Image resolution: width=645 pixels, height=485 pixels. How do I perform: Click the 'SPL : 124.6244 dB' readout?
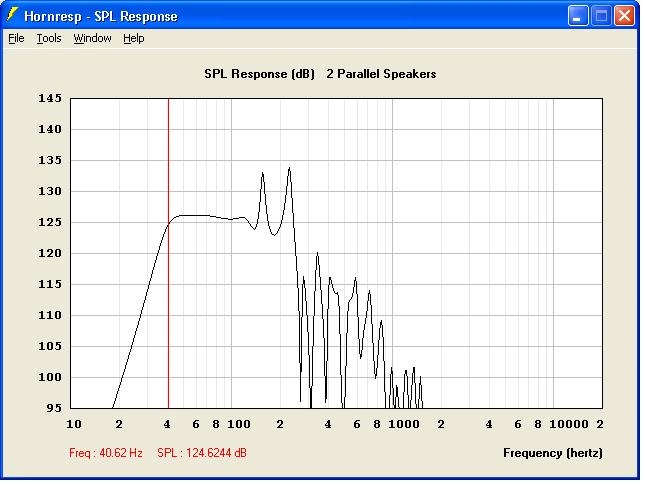(x=202, y=453)
